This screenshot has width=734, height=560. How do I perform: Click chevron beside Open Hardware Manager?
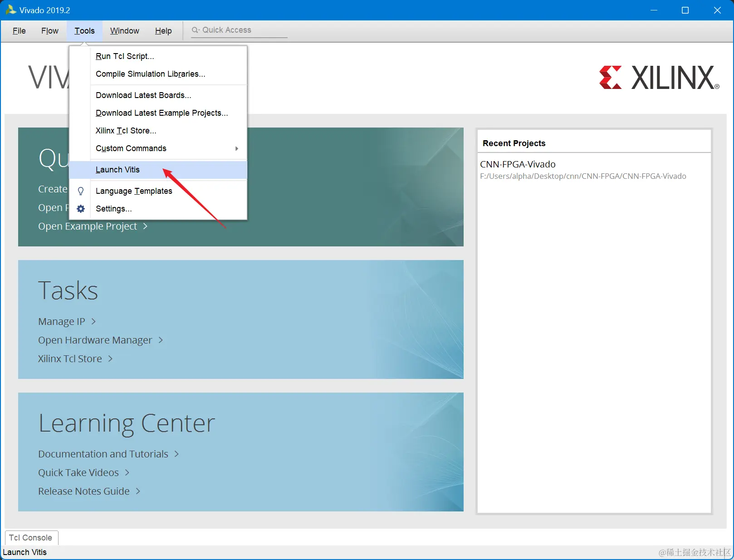(161, 340)
